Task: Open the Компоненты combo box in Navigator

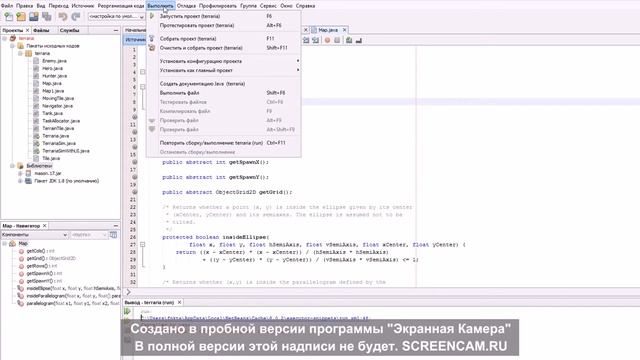Action: click(x=34, y=235)
